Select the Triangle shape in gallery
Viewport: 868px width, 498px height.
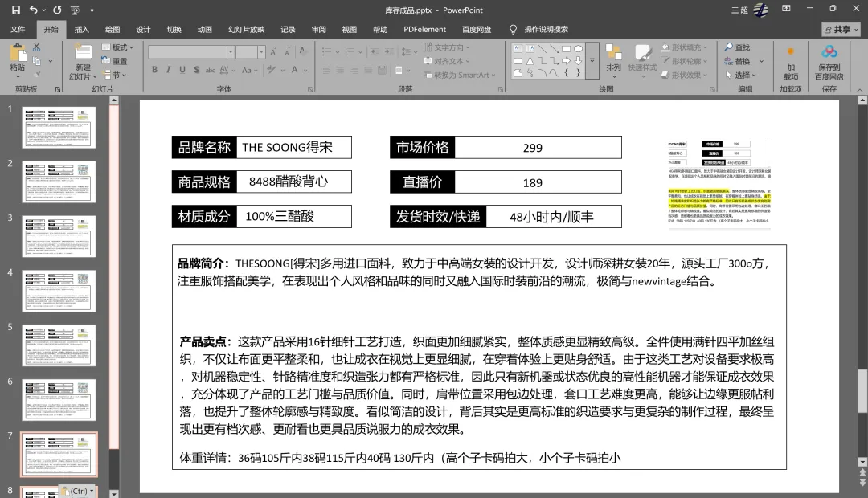[x=530, y=61]
